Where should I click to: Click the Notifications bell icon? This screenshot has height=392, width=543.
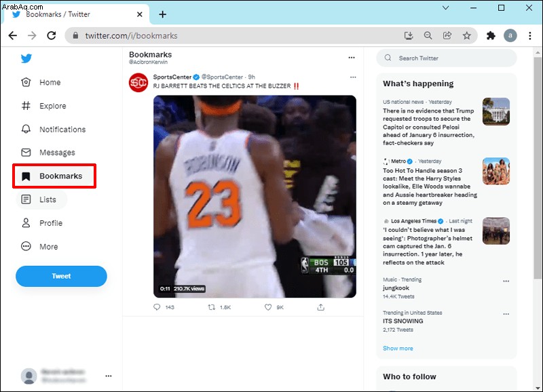tap(26, 129)
